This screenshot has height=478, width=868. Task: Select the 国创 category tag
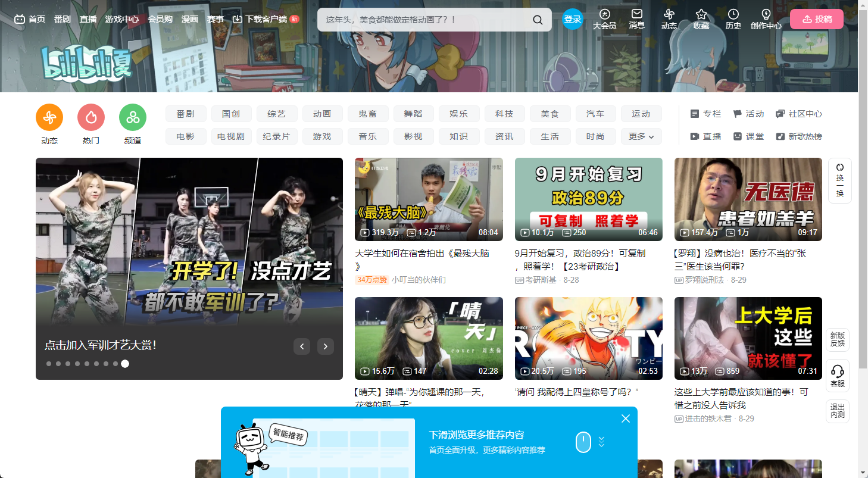[x=231, y=114]
